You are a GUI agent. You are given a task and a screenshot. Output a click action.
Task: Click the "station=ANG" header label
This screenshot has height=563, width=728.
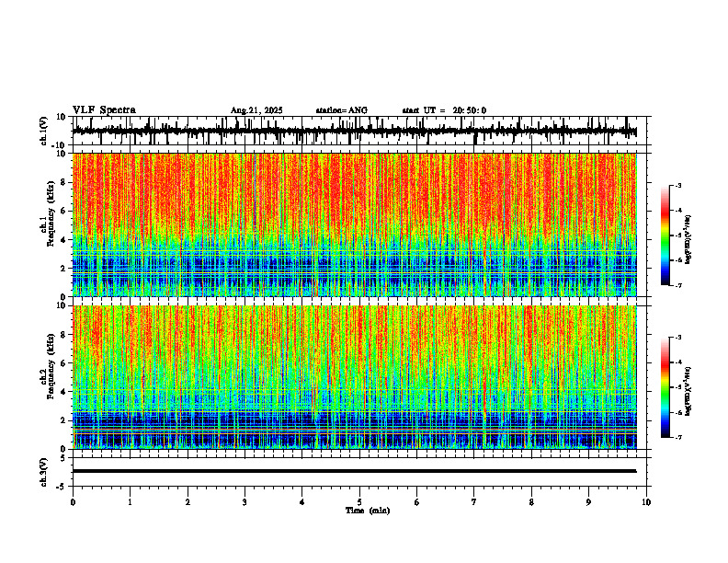[341, 110]
